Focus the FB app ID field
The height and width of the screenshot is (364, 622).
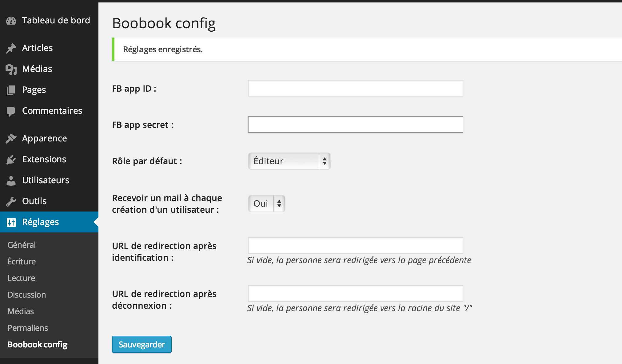(355, 88)
